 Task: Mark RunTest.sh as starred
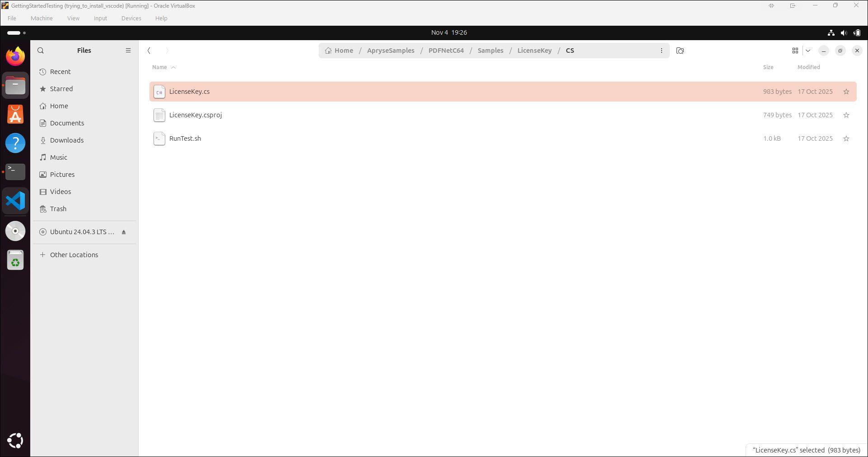[846, 138]
